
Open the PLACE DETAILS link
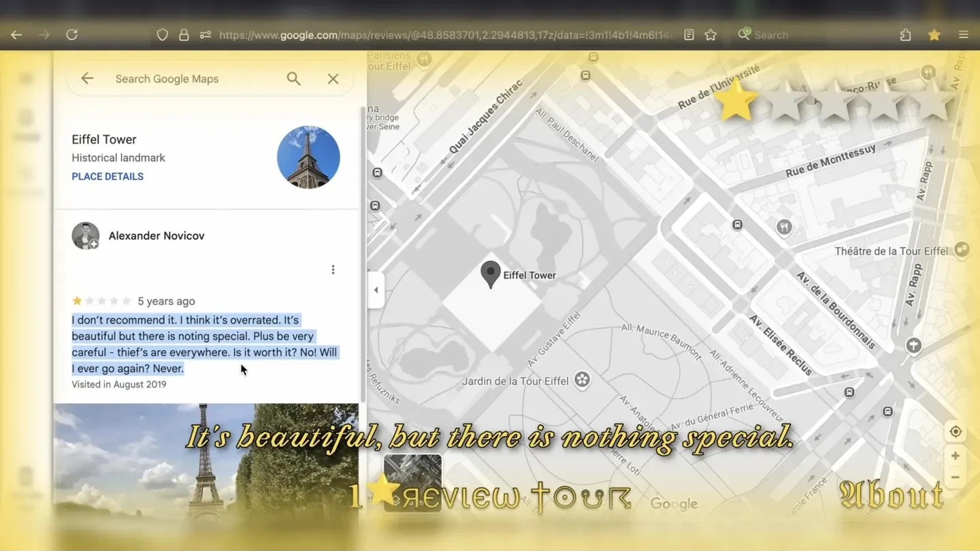108,176
